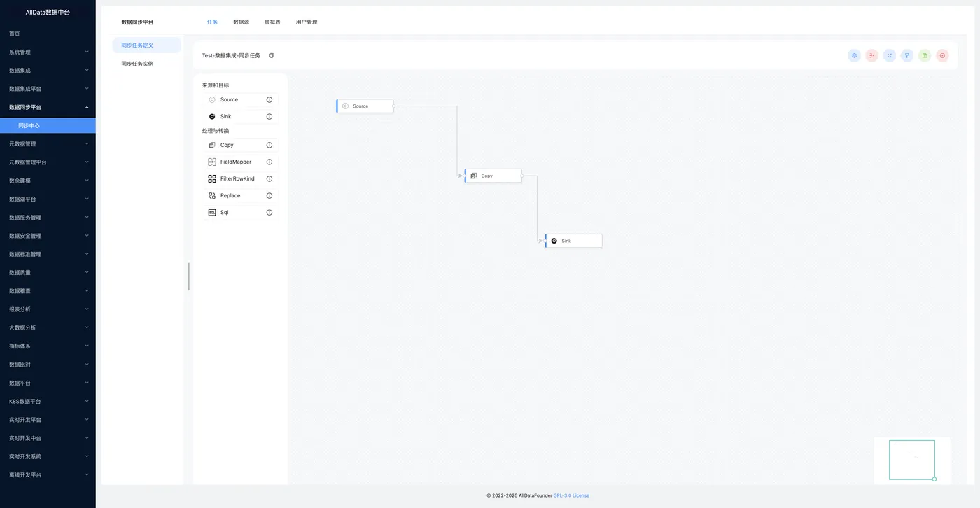
Task: Click the sidebar panel resize handle
Action: click(x=188, y=276)
